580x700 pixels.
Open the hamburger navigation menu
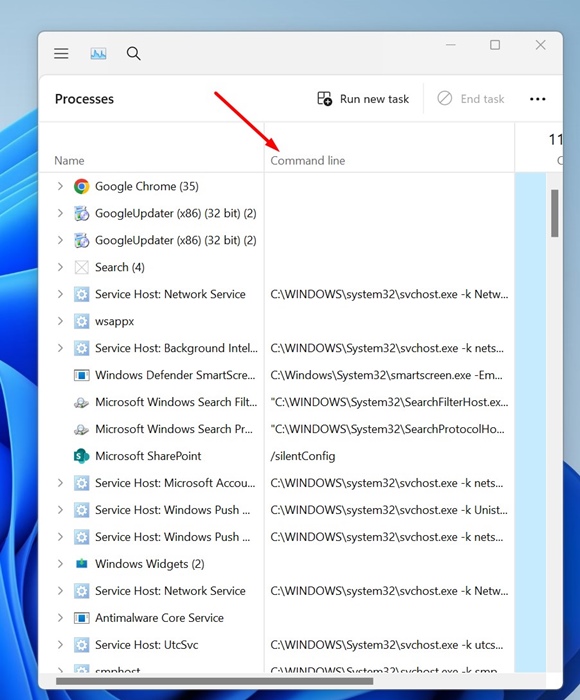pyautogui.click(x=61, y=54)
